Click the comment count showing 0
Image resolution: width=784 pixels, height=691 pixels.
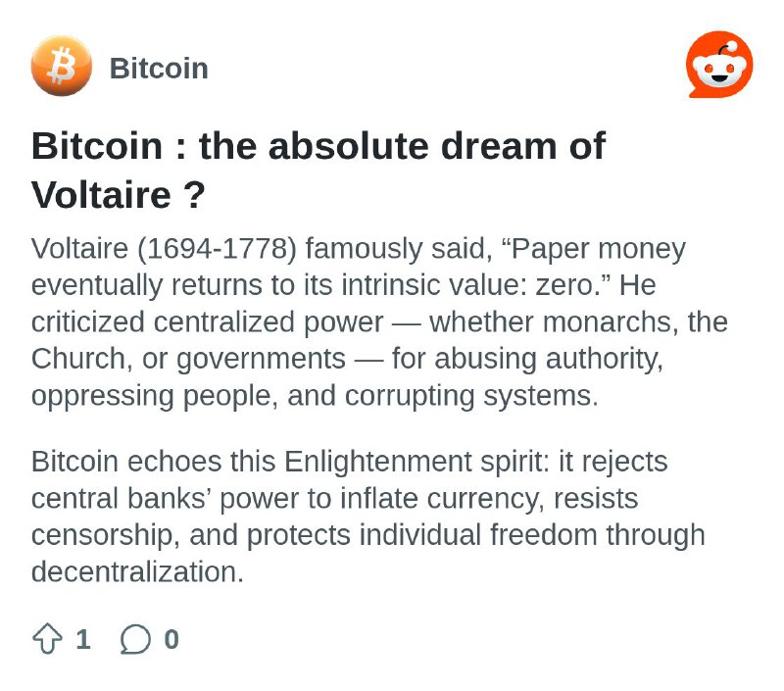(171, 639)
